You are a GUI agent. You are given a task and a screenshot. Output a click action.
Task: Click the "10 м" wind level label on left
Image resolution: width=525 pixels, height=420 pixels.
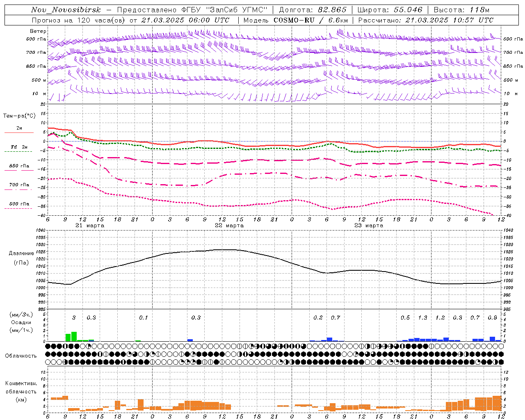point(39,94)
